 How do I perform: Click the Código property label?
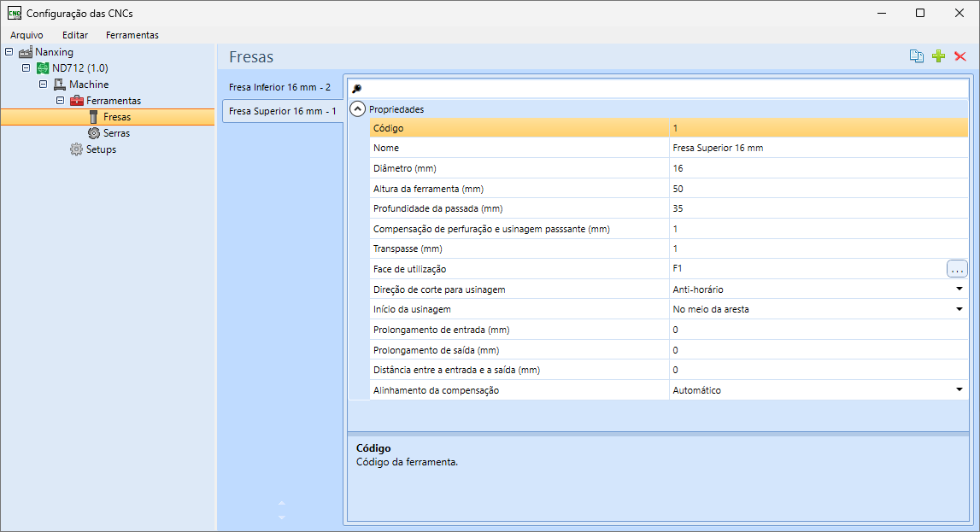click(x=388, y=128)
